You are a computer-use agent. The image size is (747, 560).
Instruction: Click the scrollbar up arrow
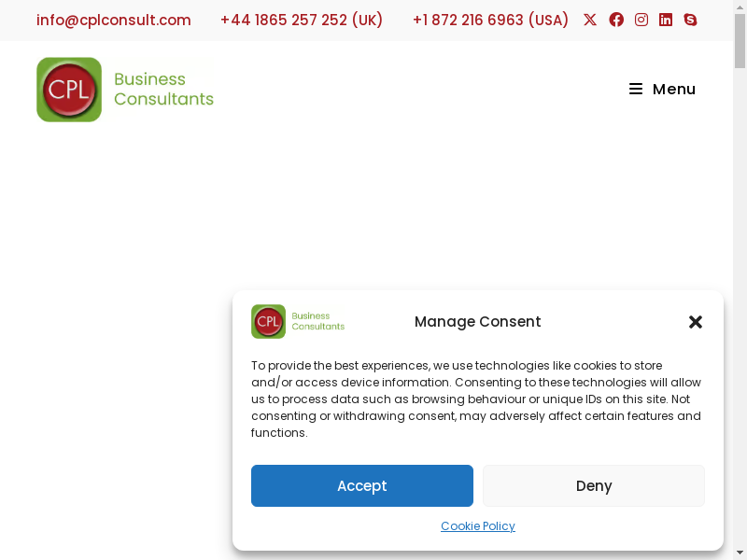pyautogui.click(x=740, y=7)
